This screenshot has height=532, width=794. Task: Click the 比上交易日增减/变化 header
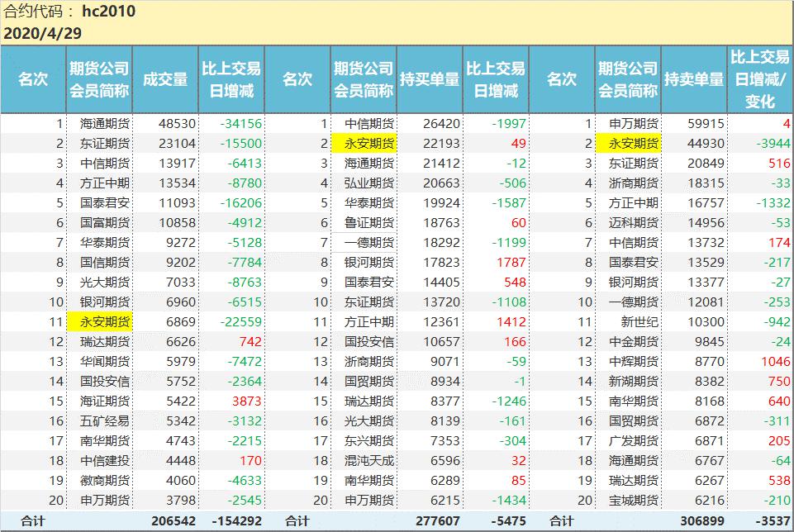pyautogui.click(x=760, y=79)
